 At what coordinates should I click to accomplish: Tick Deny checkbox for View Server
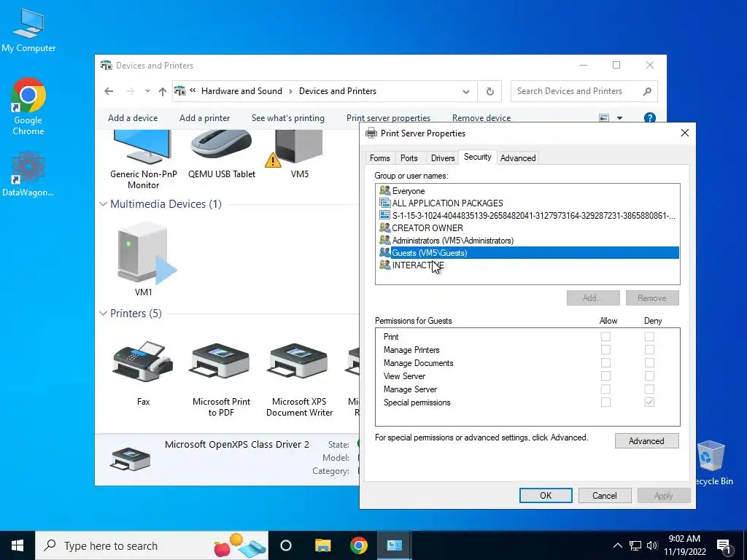pyautogui.click(x=649, y=376)
